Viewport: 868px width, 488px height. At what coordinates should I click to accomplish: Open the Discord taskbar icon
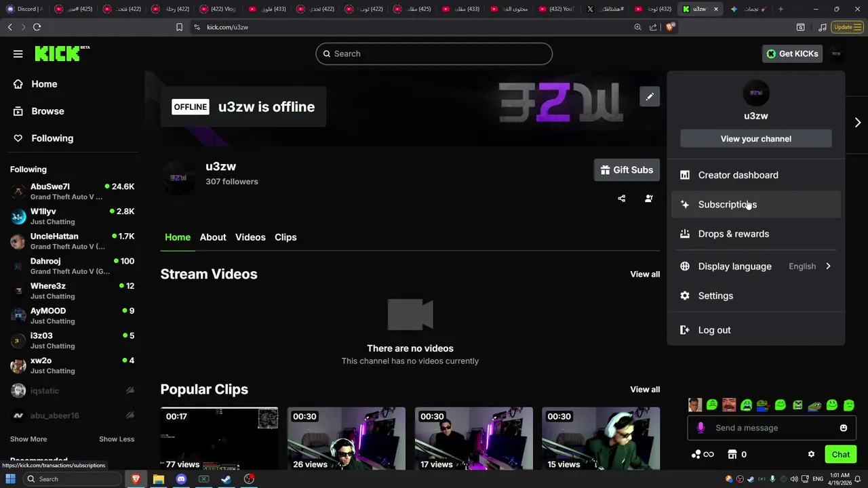point(181,479)
